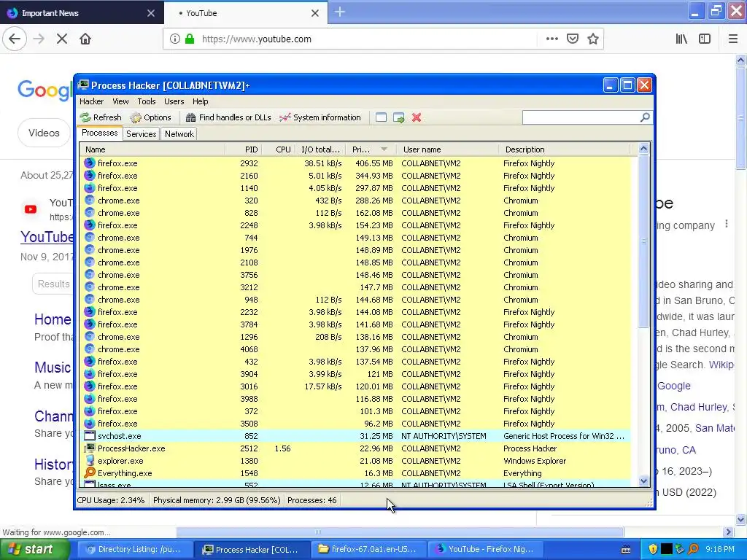Click the Processes: 46 status entry
747x560 pixels.
(312, 500)
